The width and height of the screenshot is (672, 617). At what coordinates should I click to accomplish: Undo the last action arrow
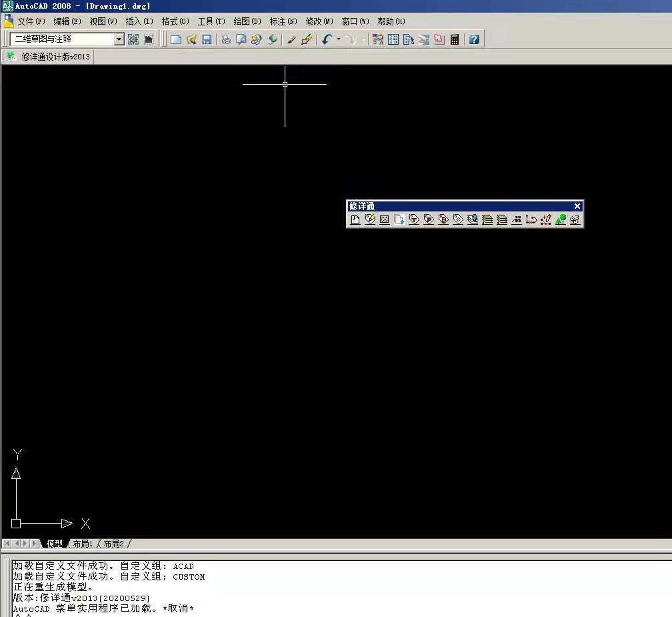pos(327,39)
